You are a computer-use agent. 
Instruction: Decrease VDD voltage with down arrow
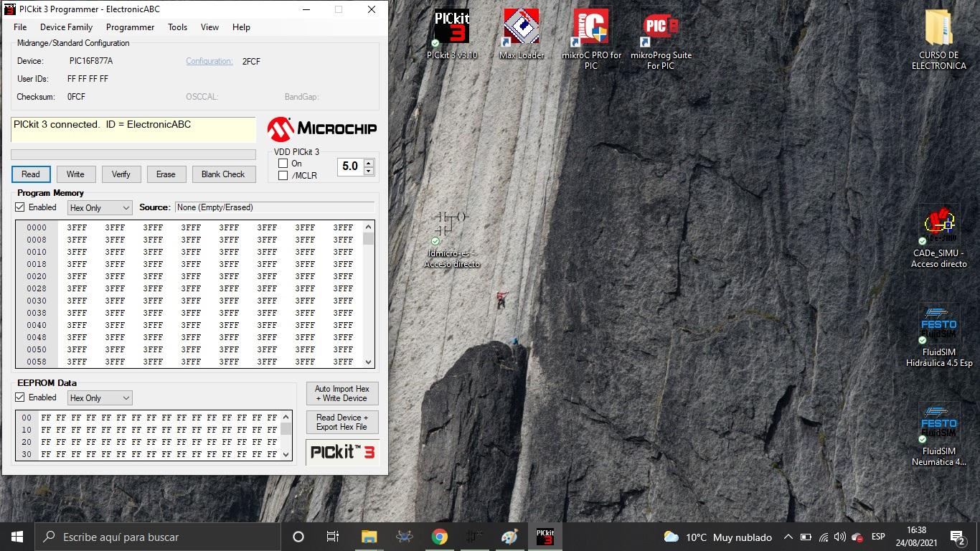click(x=369, y=171)
